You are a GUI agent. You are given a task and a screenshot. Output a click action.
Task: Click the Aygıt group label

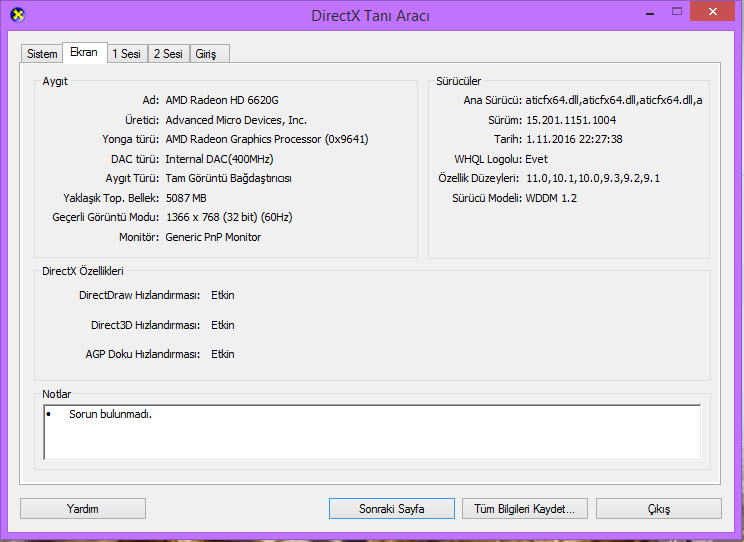point(55,81)
